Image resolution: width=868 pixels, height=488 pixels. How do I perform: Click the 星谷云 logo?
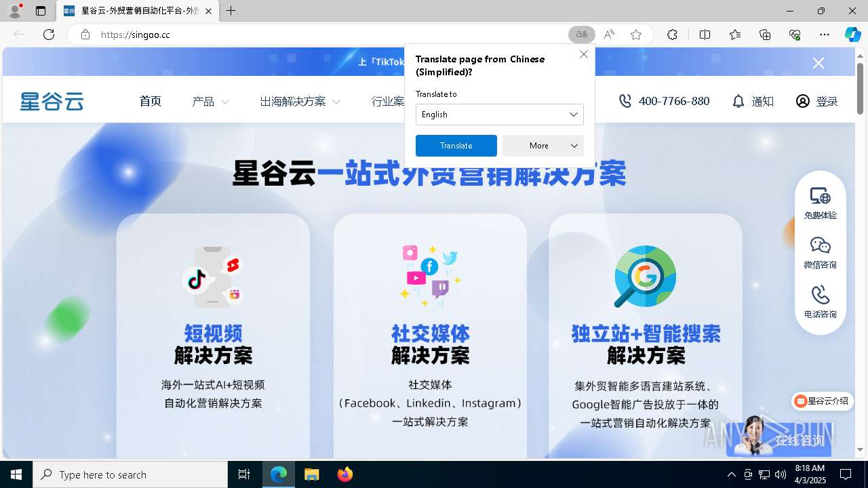[52, 101]
